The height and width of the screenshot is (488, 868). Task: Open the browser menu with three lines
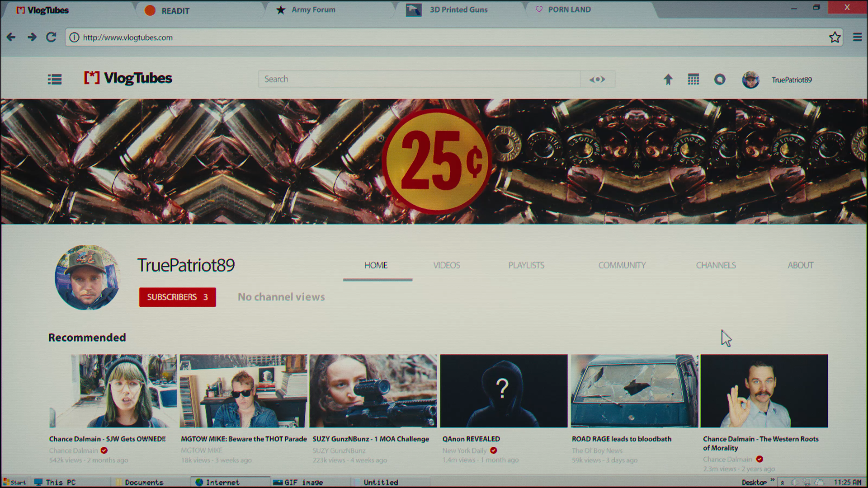858,38
